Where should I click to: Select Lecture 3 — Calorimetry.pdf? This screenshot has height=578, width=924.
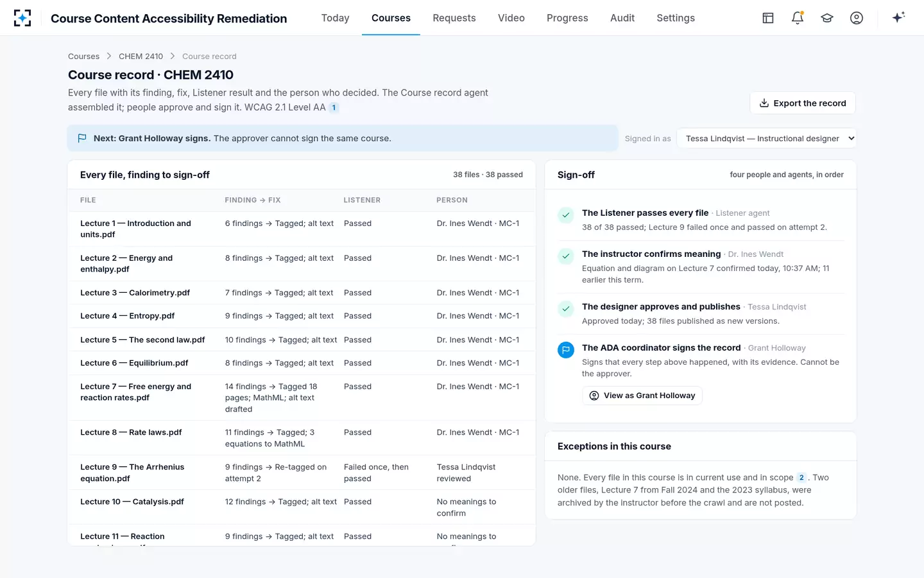coord(301,293)
